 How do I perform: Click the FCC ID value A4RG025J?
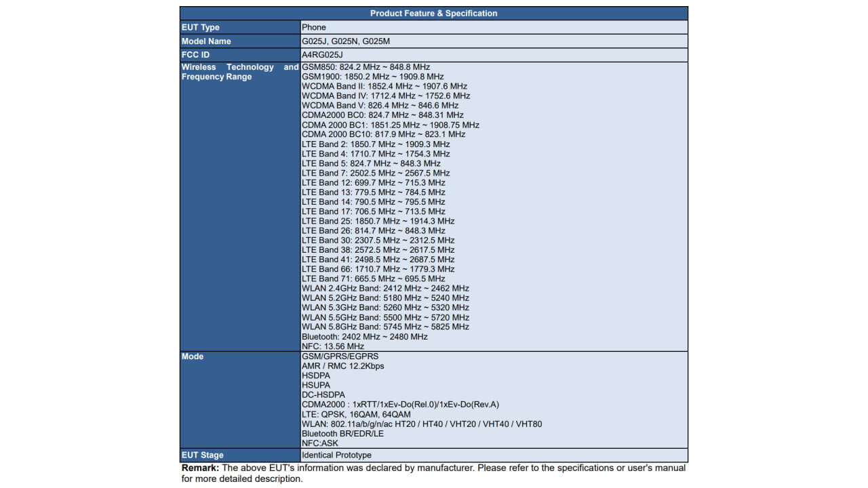pyautogui.click(x=322, y=55)
